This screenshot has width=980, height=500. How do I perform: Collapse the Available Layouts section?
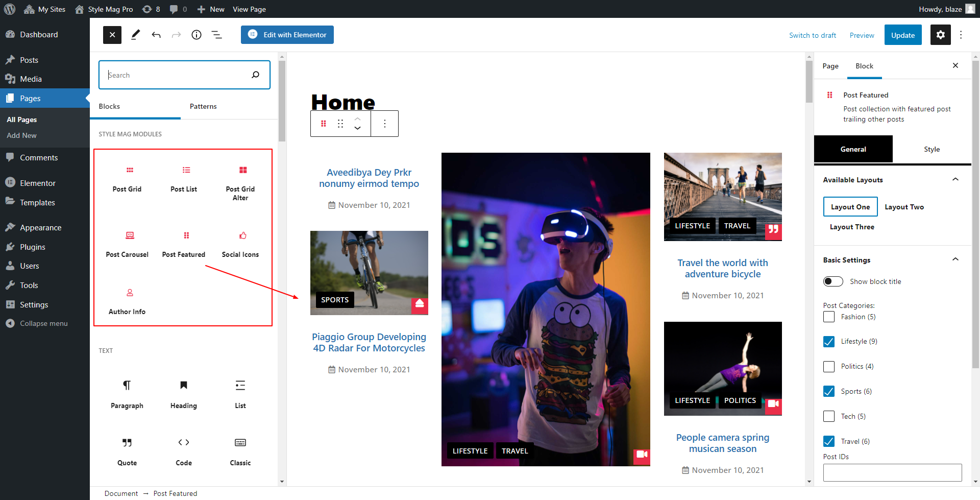[955, 180]
